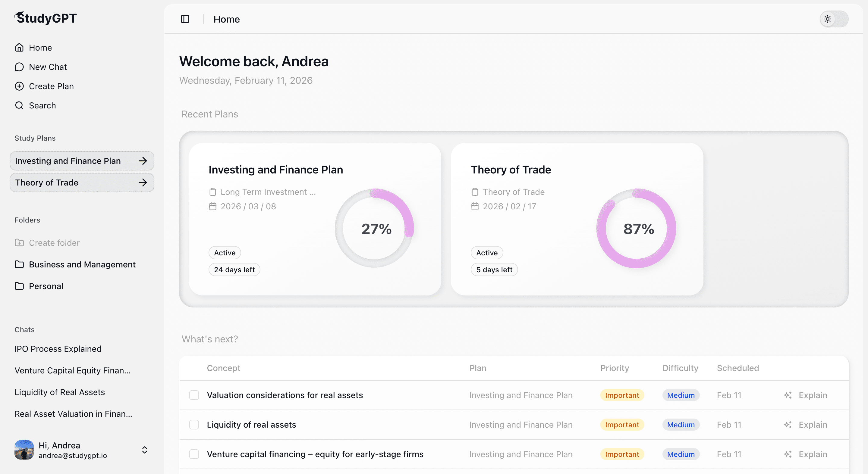Click Explain for Valuation considerations row
The image size is (868, 474).
pyautogui.click(x=813, y=395)
